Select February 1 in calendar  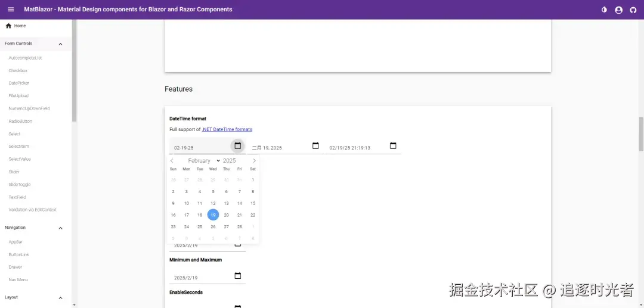pyautogui.click(x=253, y=180)
